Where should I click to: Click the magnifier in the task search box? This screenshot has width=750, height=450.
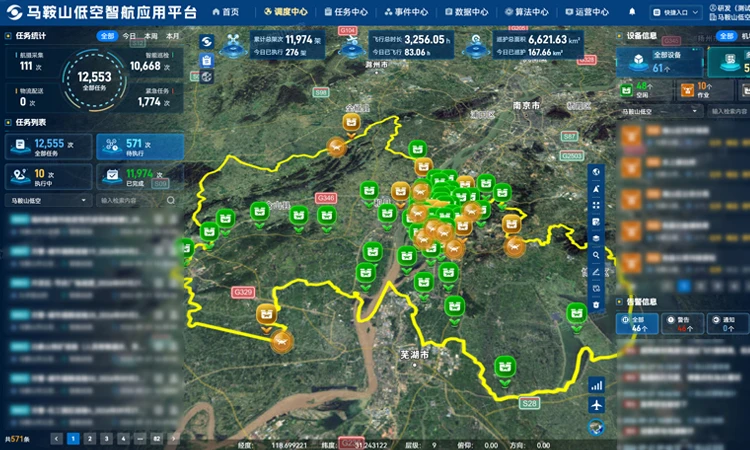[x=170, y=200]
